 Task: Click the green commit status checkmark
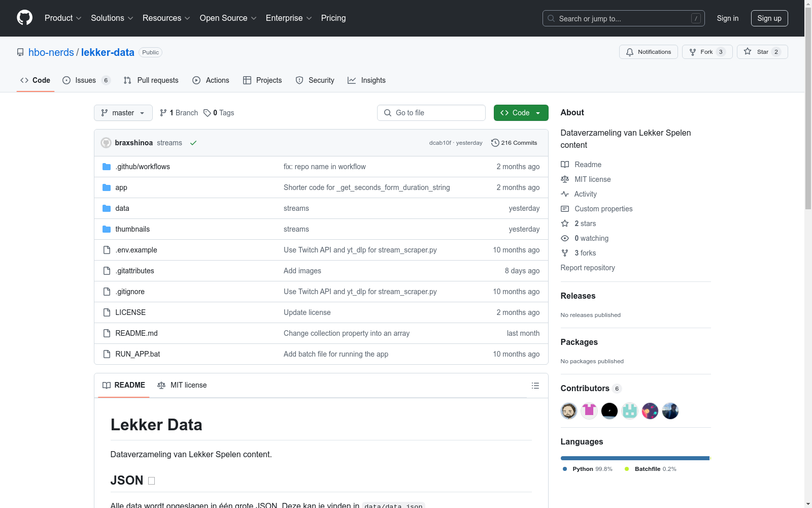193,143
